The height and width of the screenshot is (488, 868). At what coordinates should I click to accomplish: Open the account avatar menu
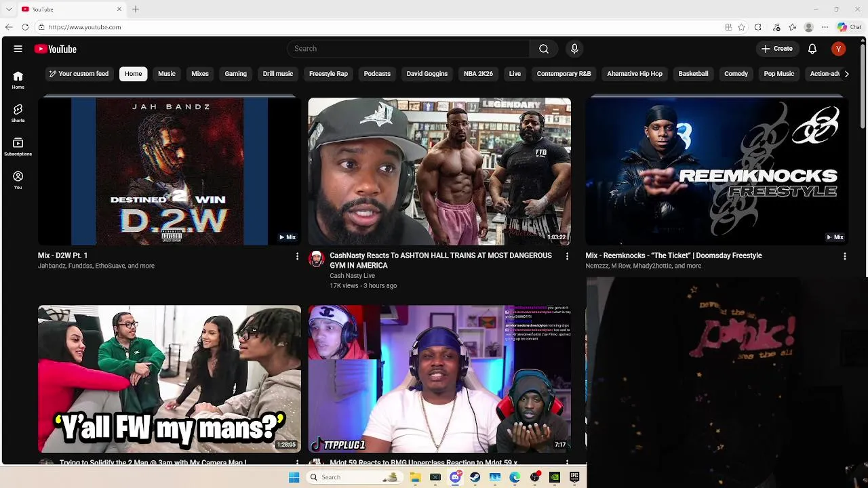[x=839, y=49]
